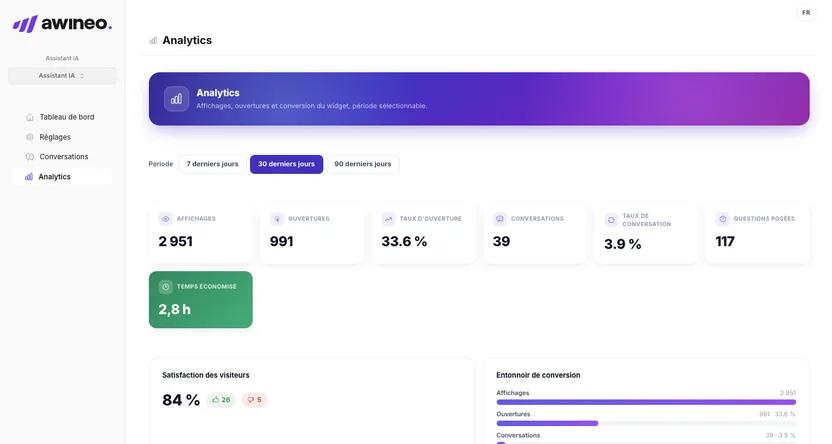Click the Satisfaction des visiteurs heading
The width and height of the screenshot is (832, 444).
point(205,375)
